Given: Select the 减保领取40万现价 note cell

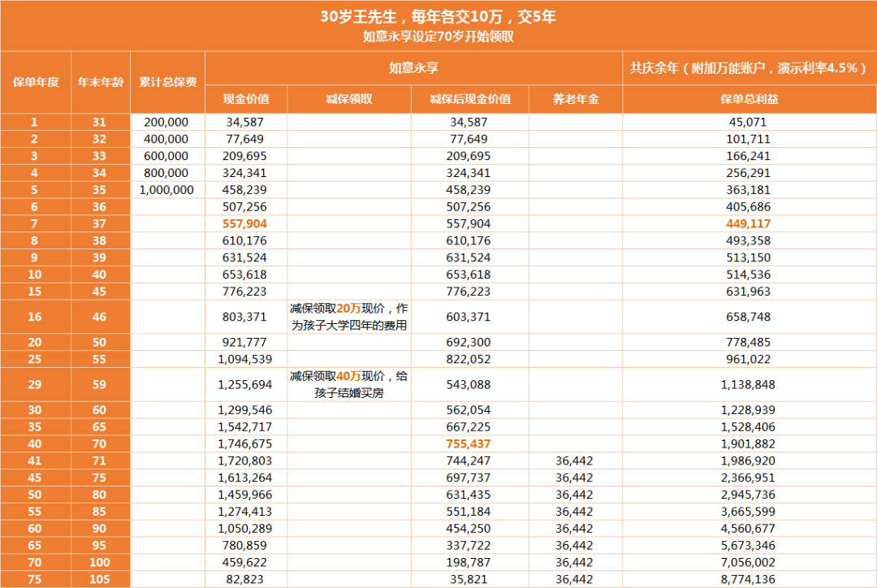Looking at the screenshot, I should click(348, 383).
